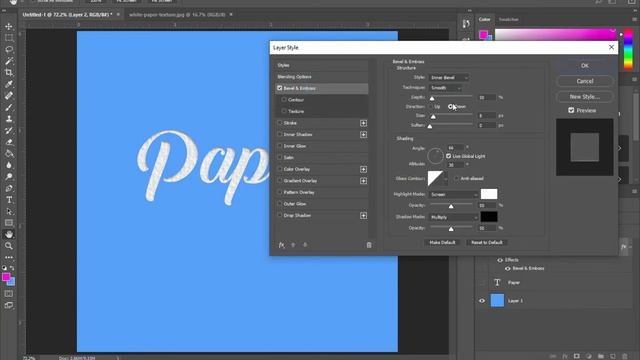Viewport: 640px width, 360px height.
Task: Open the Highlight Mode dropdown showing Screen
Action: tap(453, 195)
